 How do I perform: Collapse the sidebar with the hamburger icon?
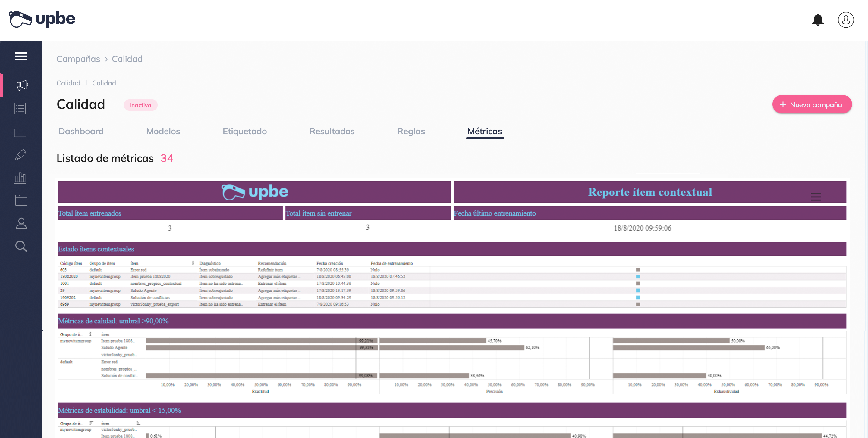[21, 56]
